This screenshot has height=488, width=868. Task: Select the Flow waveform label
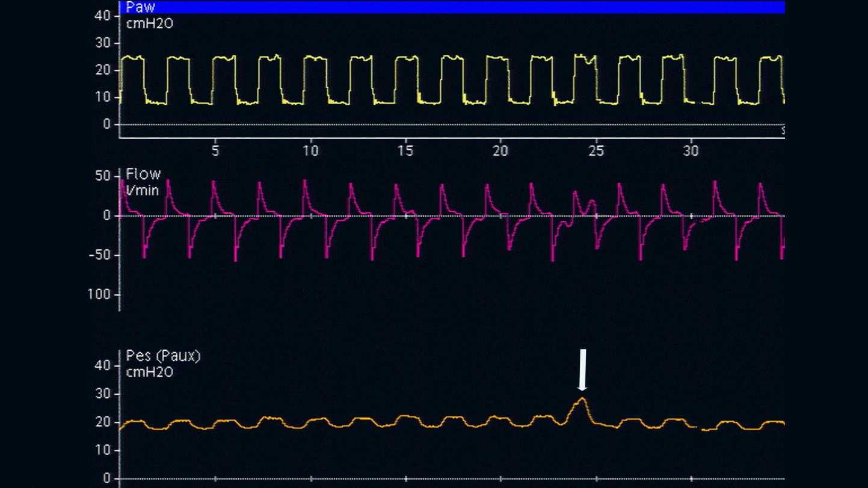pyautogui.click(x=143, y=174)
